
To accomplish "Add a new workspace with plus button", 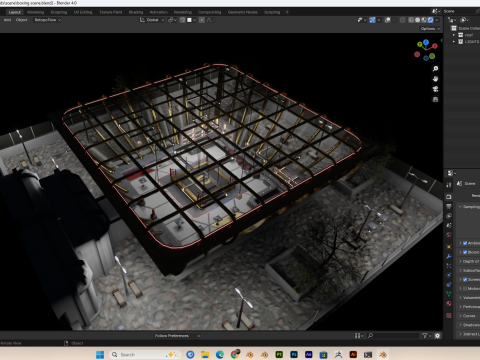I will (287, 12).
